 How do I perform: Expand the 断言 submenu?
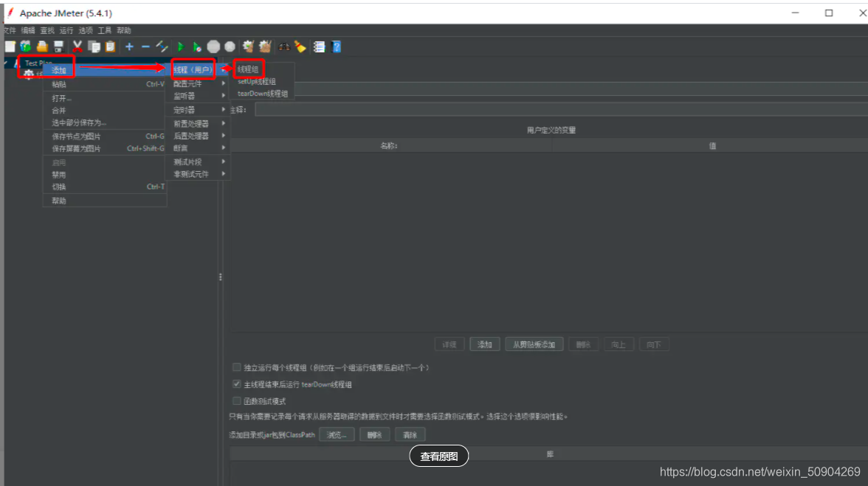(198, 147)
